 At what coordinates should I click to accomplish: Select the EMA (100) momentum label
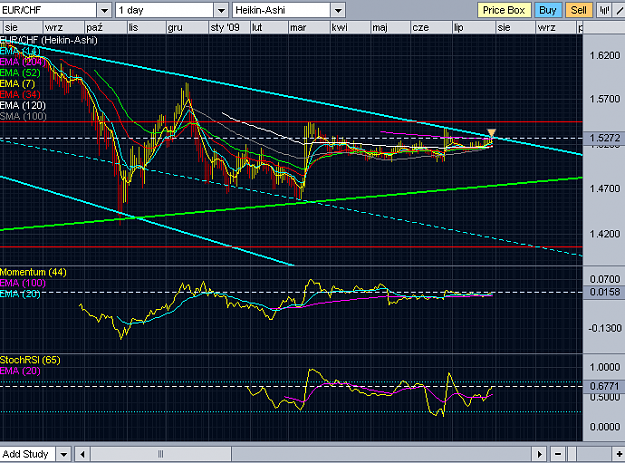23,283
